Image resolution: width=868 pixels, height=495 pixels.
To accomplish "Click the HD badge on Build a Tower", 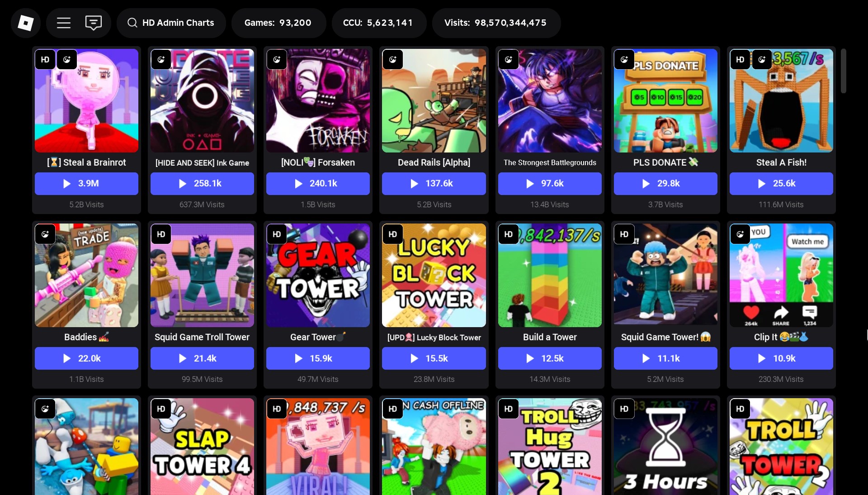I will coord(508,234).
